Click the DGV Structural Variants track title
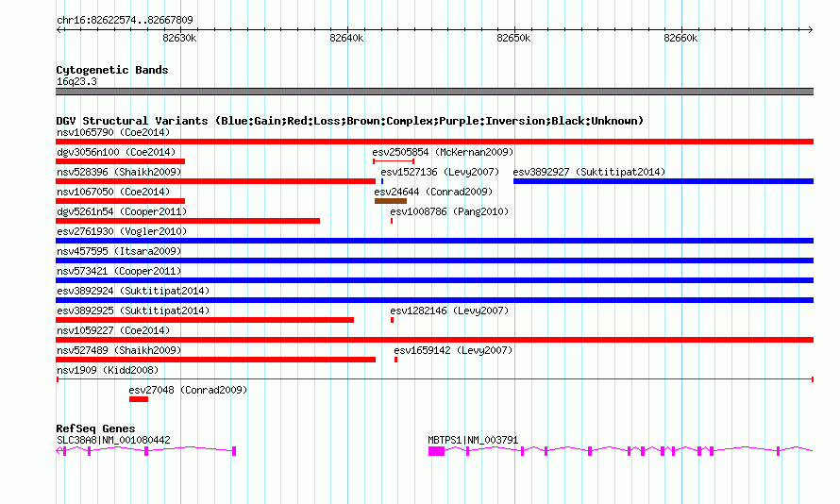 [x=350, y=121]
